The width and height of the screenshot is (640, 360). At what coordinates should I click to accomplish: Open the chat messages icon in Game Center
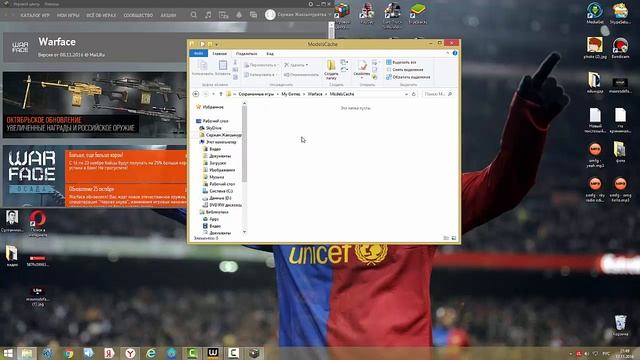coord(253,15)
